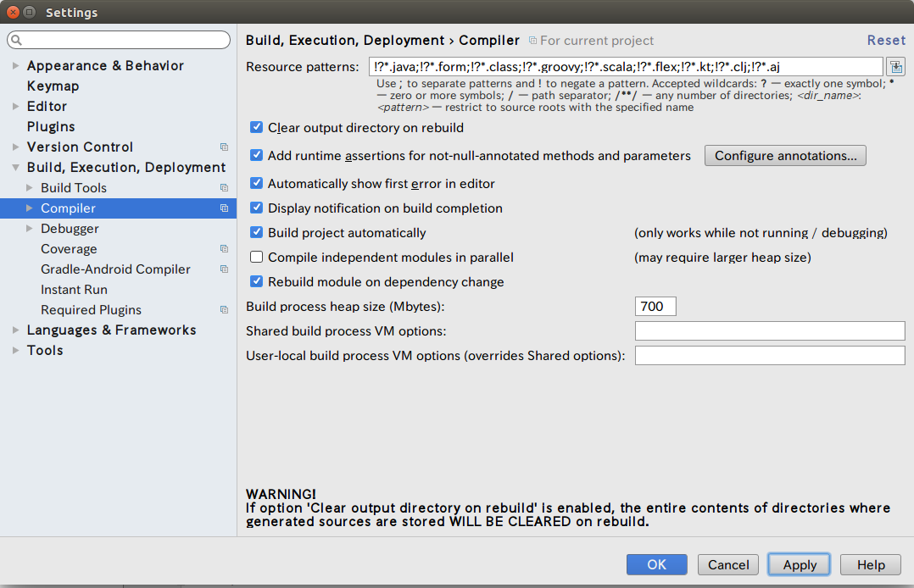
Task: Click the project icon next to Coverage
Action: click(222, 248)
